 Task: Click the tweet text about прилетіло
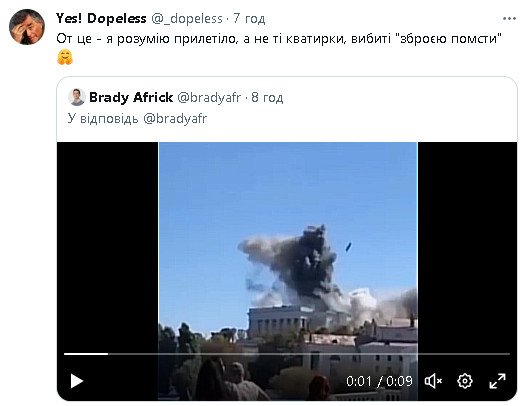click(279, 38)
